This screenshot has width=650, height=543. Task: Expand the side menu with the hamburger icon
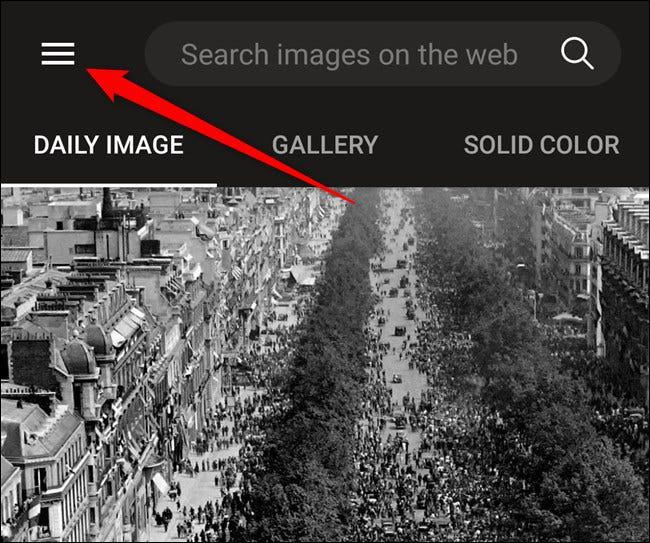(58, 54)
